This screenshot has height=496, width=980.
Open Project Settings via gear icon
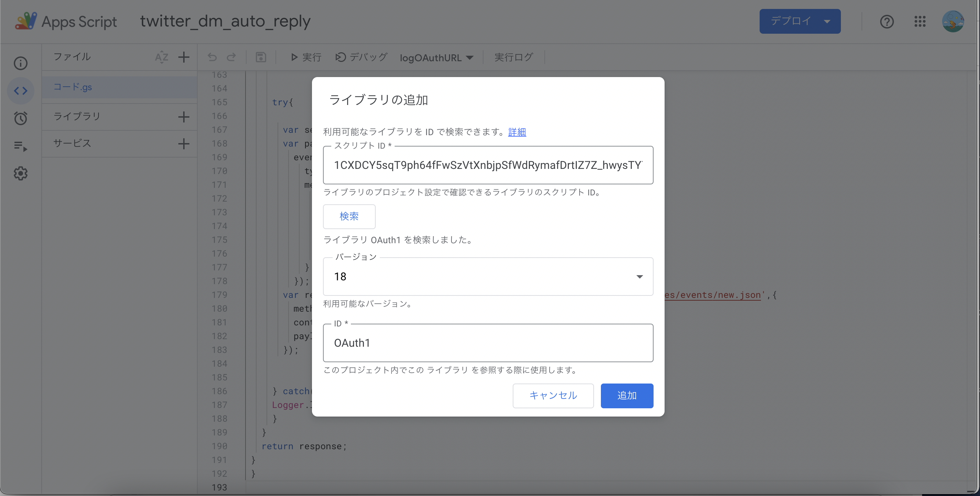click(21, 173)
